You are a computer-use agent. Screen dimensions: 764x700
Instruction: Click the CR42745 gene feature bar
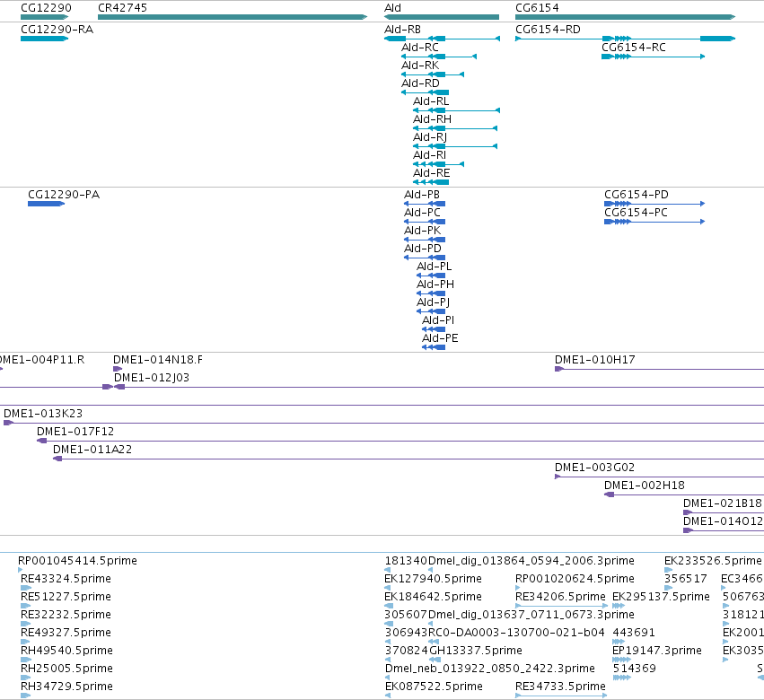tap(233, 17)
